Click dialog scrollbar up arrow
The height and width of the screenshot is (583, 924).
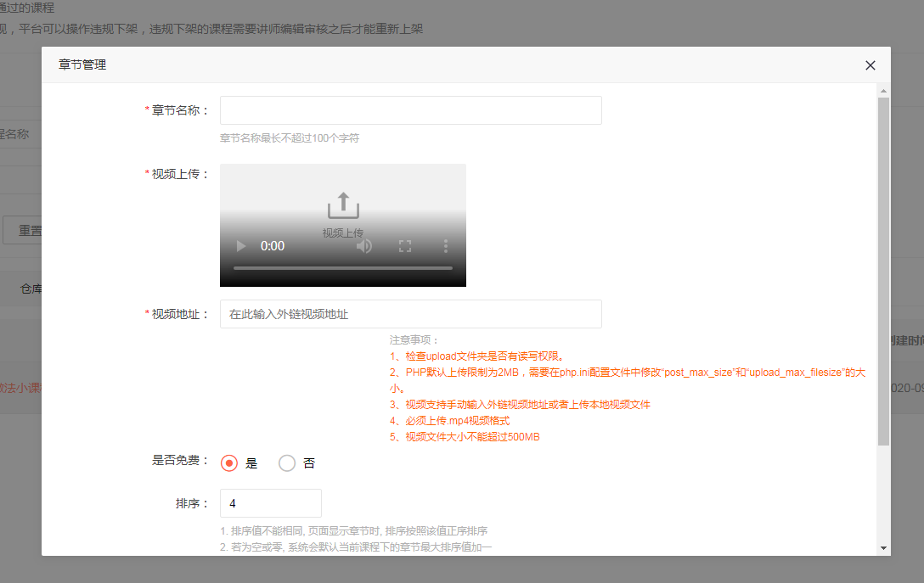(x=883, y=91)
